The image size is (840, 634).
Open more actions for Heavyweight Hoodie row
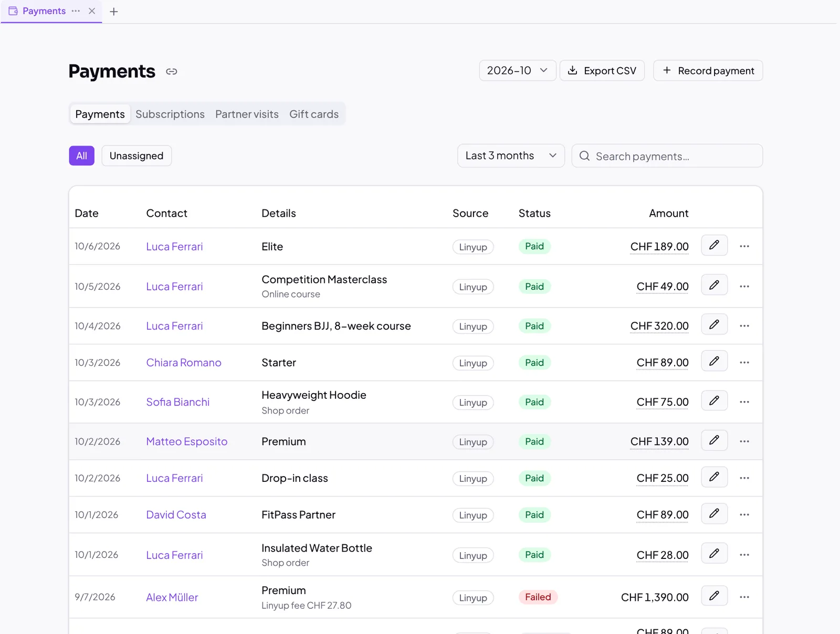(744, 402)
